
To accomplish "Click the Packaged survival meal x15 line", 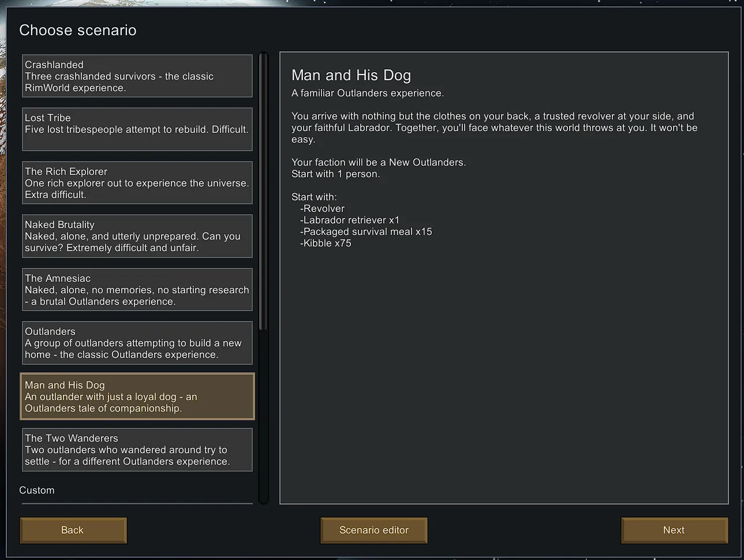I will [x=367, y=232].
